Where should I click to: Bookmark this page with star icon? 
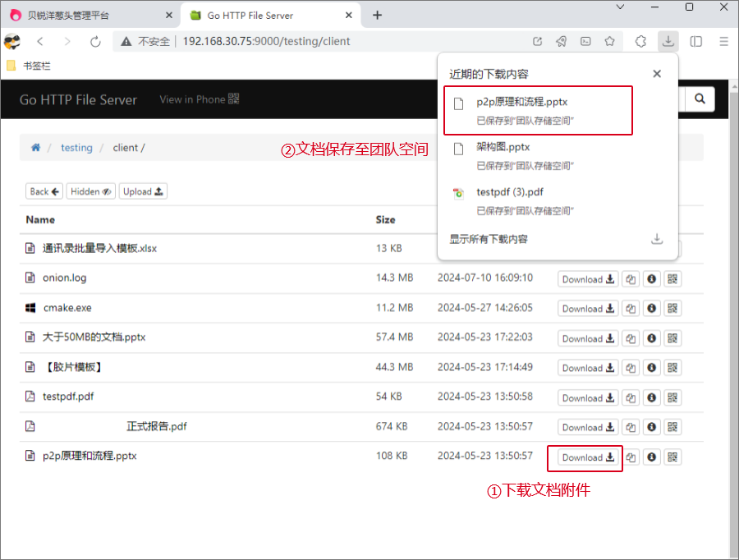(x=609, y=42)
